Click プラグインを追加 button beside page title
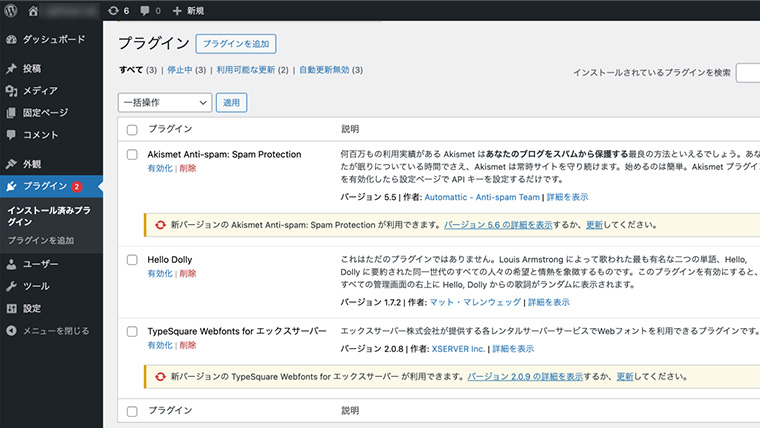This screenshot has width=760, height=428. click(x=236, y=44)
